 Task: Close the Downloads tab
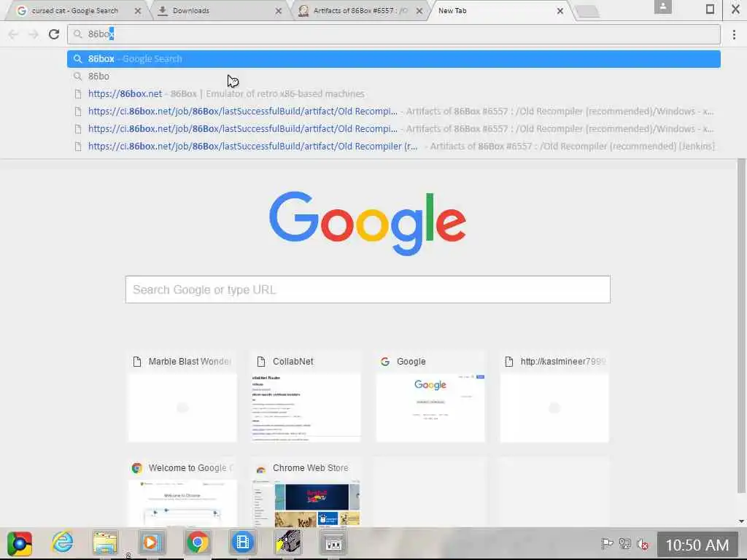coord(279,10)
